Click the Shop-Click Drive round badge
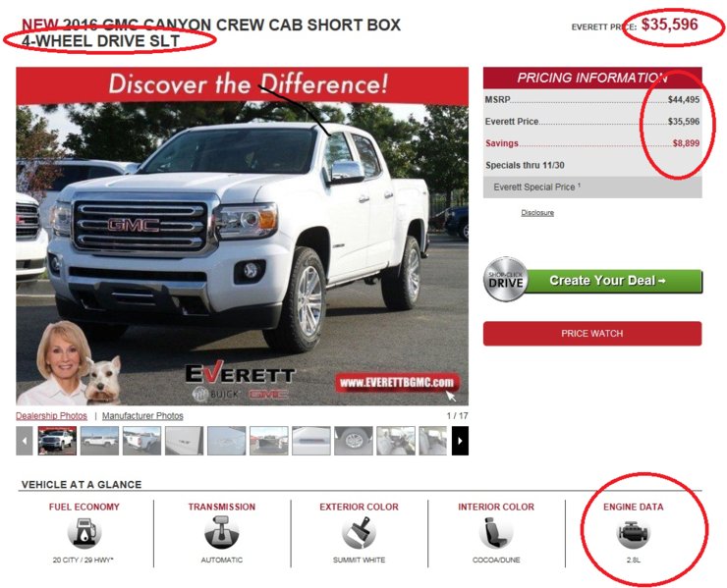 click(506, 280)
